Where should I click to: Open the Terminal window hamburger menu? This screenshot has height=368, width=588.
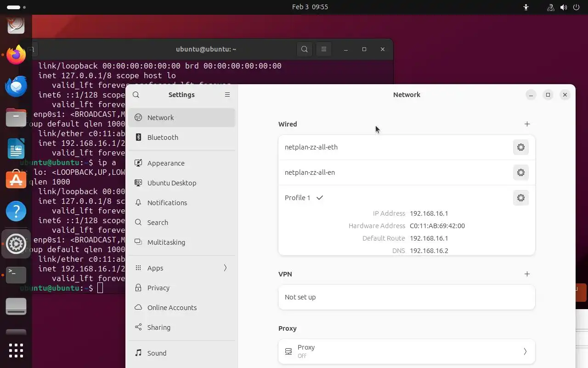coord(323,49)
